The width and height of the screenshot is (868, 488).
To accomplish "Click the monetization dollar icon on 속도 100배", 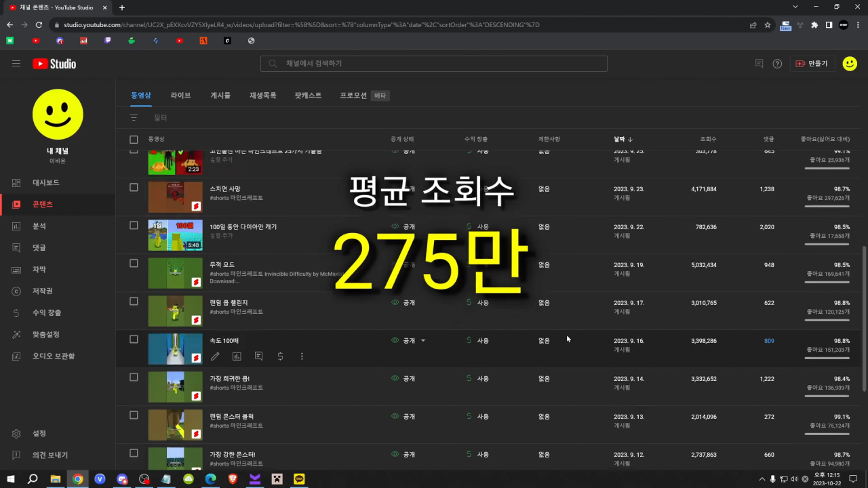I will tap(280, 356).
